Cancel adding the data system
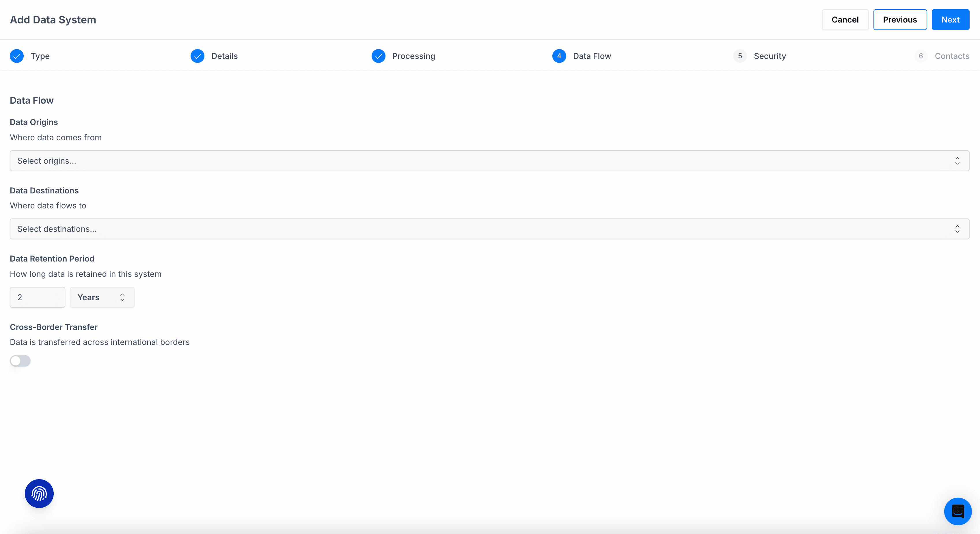The height and width of the screenshot is (534, 980). pos(845,20)
